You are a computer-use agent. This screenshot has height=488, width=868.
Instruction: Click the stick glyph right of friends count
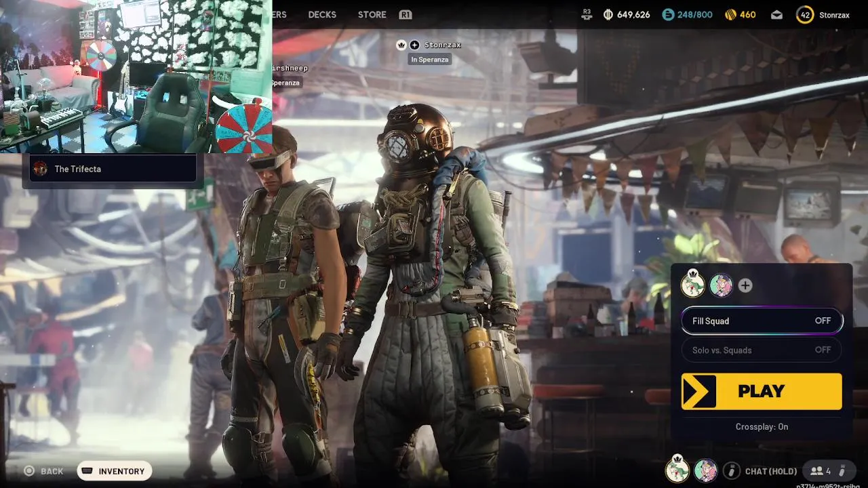tap(842, 470)
